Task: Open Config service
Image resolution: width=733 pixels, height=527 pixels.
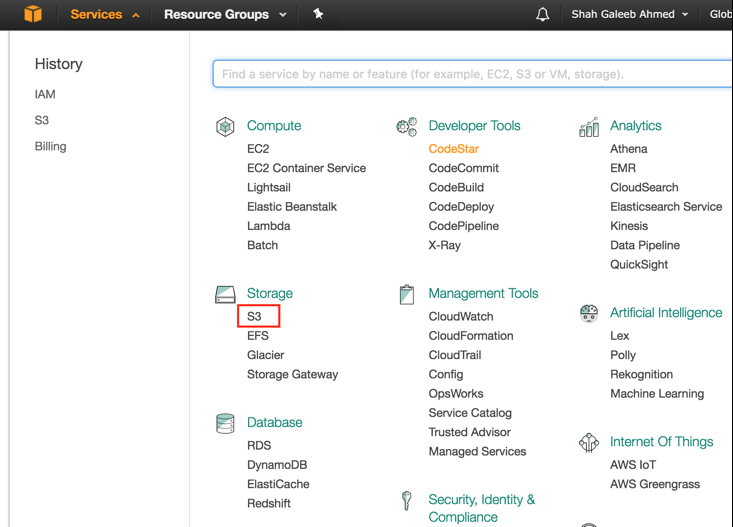Action: tap(446, 375)
